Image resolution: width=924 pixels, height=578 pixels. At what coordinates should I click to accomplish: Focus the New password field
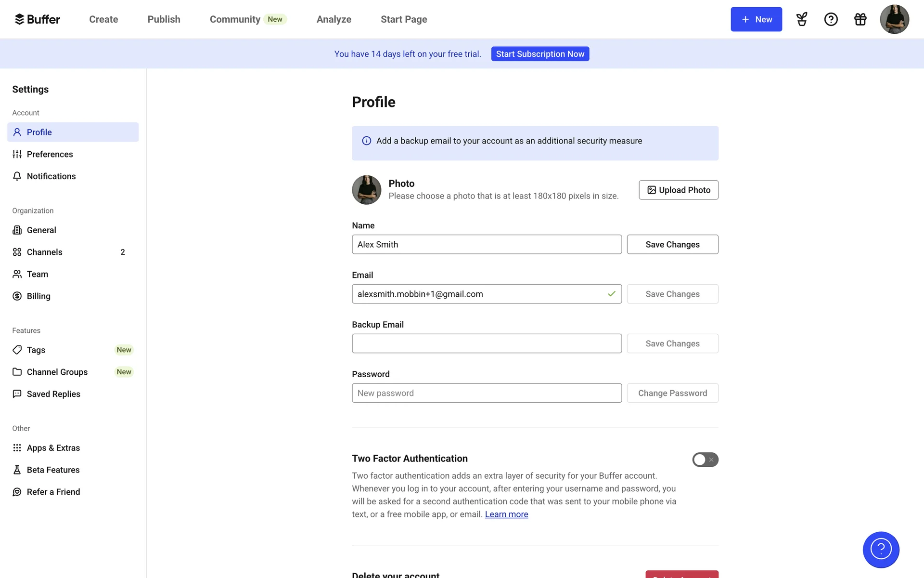pos(487,393)
